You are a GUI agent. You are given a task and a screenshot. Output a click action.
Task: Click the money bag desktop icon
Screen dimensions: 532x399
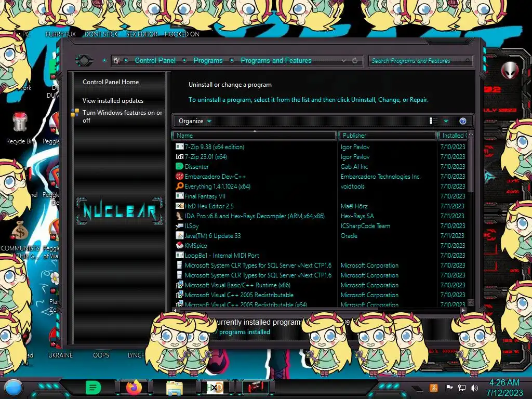(20, 231)
